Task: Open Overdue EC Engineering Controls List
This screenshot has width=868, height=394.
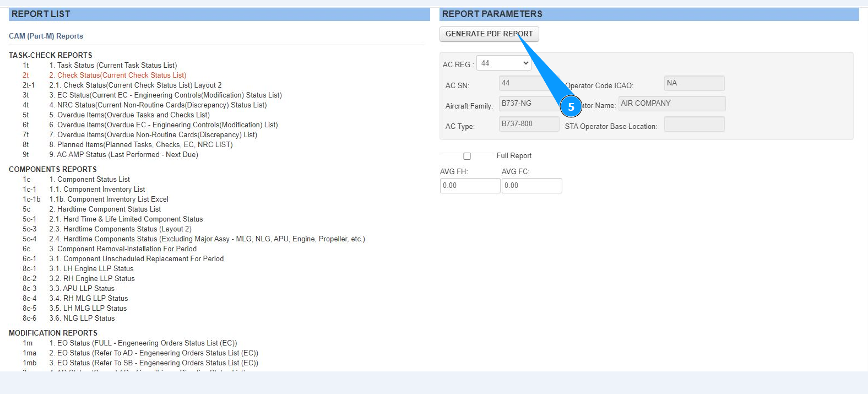Action: click(164, 125)
